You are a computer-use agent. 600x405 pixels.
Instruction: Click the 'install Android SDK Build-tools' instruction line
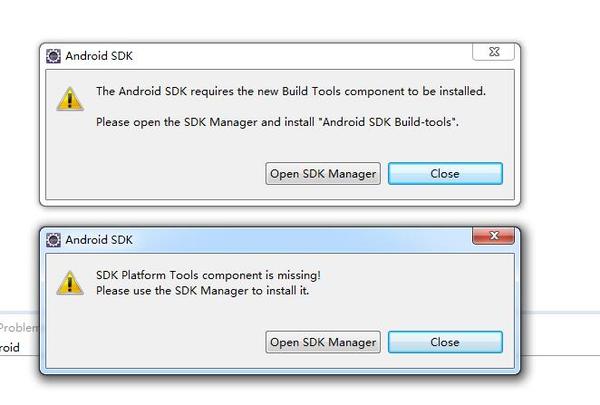[x=277, y=122]
